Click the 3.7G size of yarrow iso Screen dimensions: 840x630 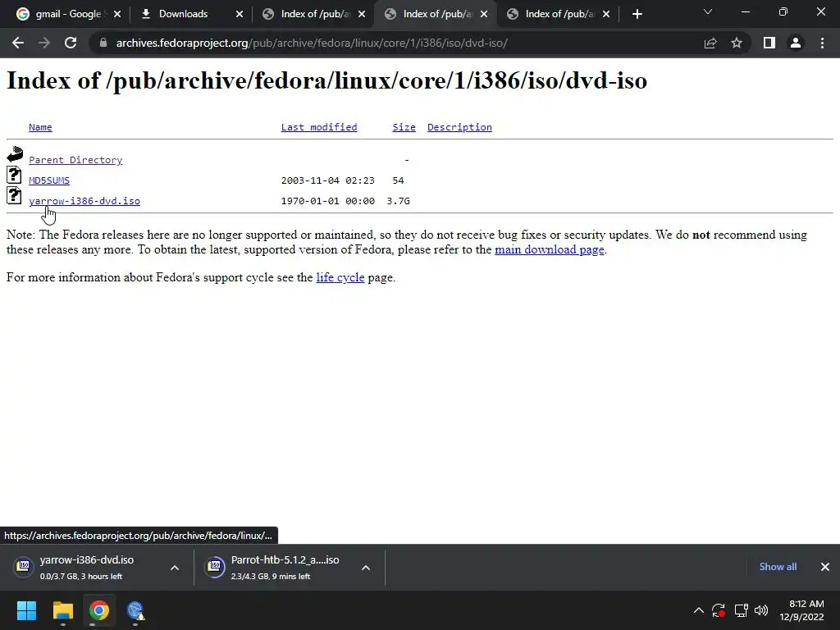click(398, 201)
